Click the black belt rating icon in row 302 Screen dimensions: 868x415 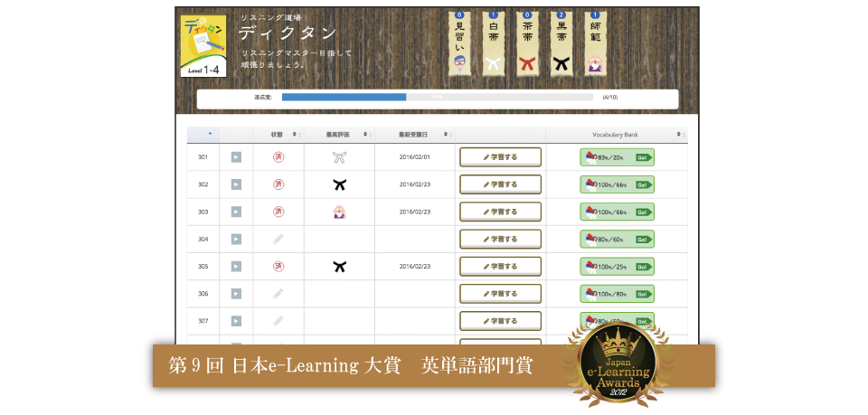(340, 184)
